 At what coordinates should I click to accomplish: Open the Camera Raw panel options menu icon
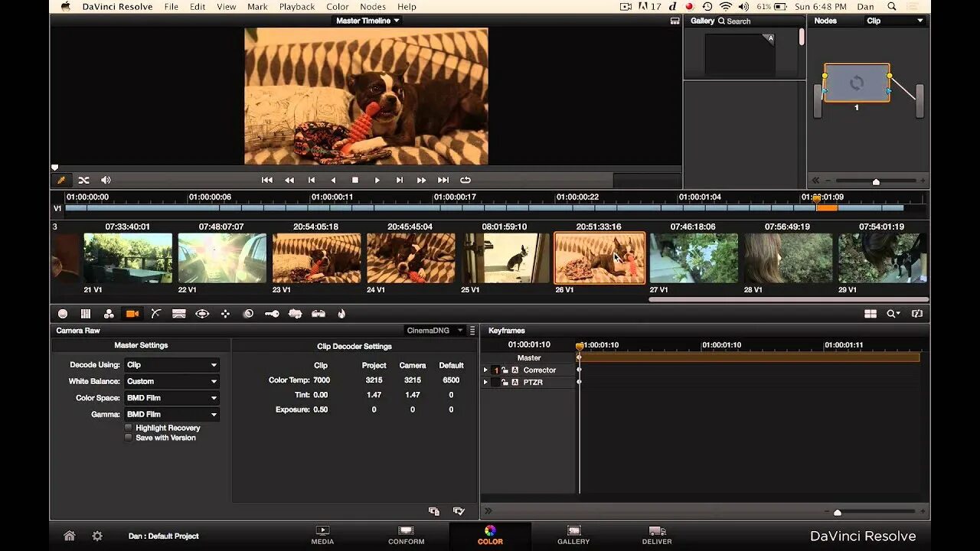click(472, 331)
